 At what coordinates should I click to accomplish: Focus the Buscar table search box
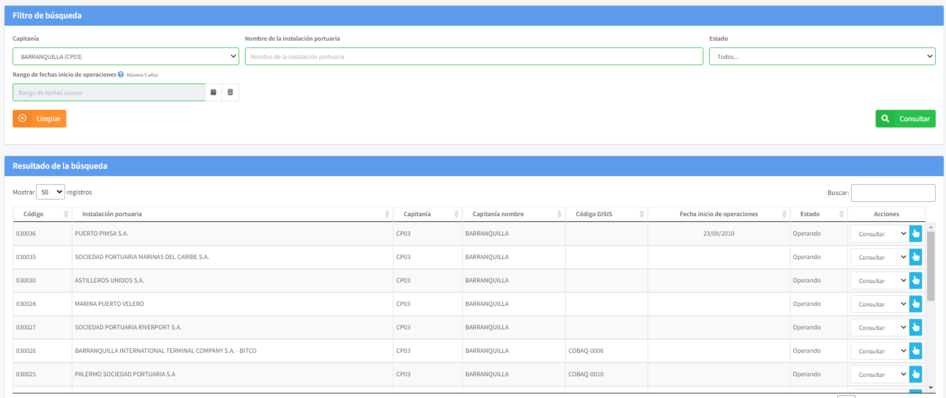pos(893,193)
